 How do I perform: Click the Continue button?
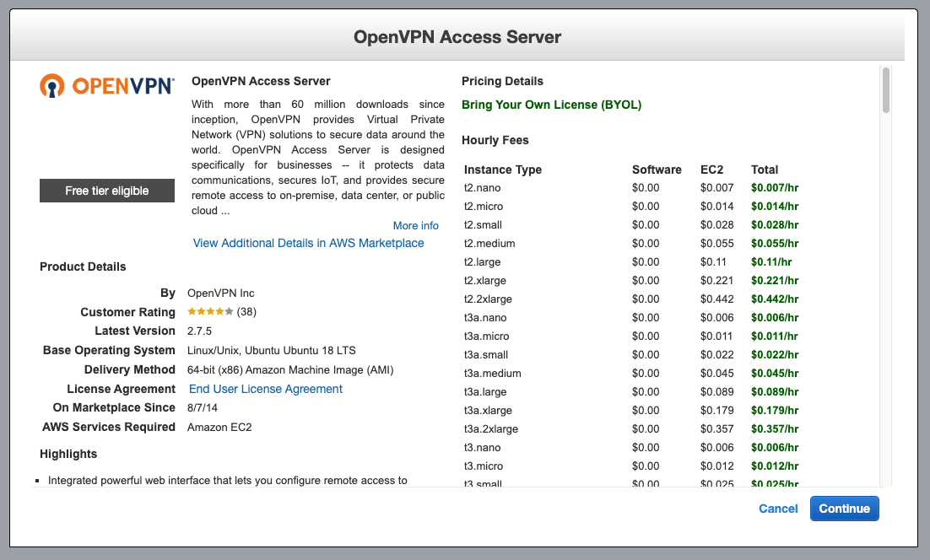click(844, 509)
